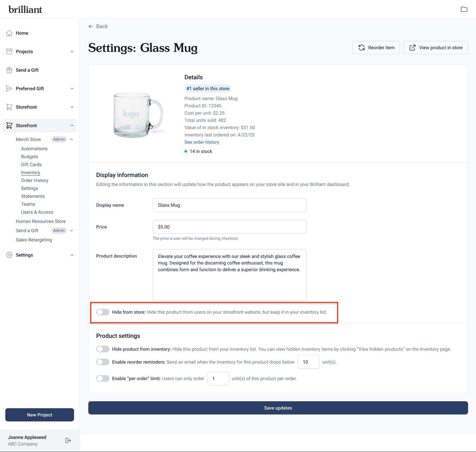This screenshot has height=452, width=476.
Task: Open the See order history link
Action: tap(202, 142)
